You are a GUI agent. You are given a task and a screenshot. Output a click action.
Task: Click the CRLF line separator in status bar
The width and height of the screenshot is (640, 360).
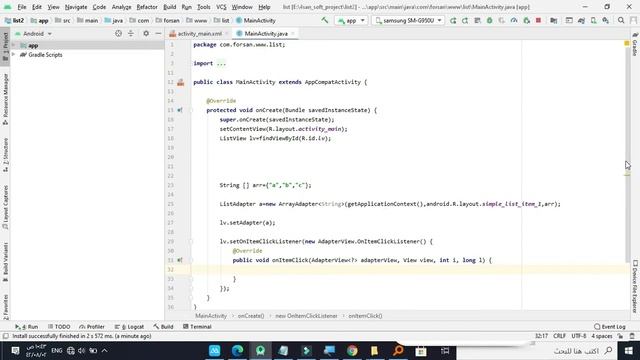pos(559,336)
